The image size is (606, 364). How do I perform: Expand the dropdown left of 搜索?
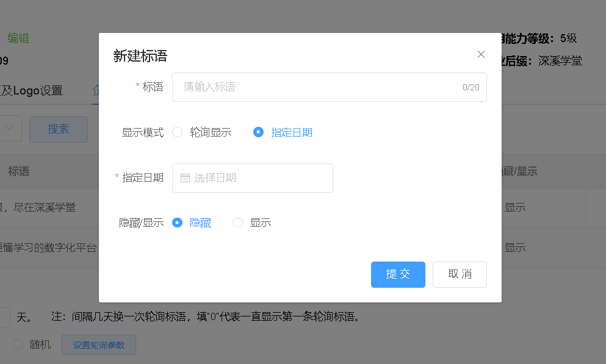click(x=11, y=129)
